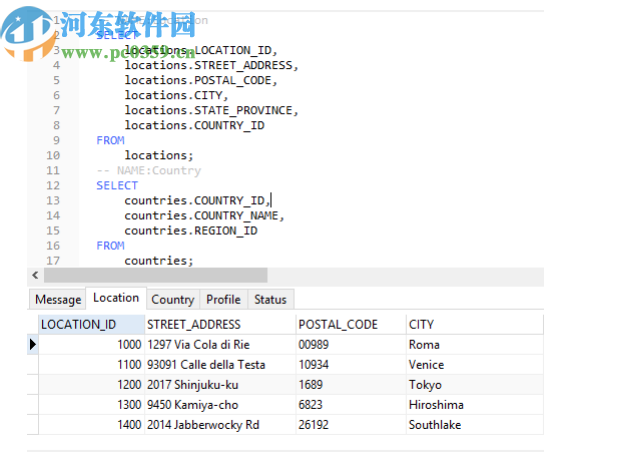Click line number 13 in gutter
The height and width of the screenshot is (474, 625).
click(x=53, y=200)
